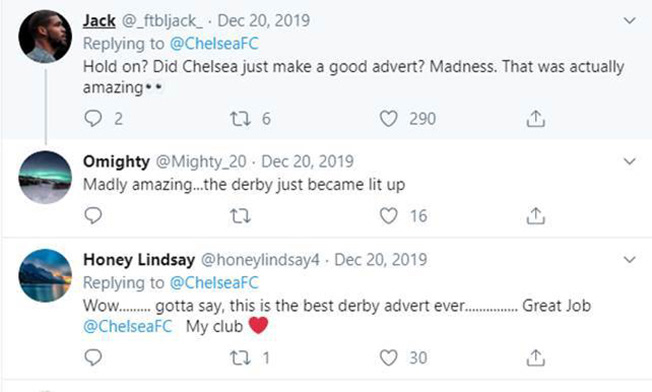The height and width of the screenshot is (392, 652).
Task: Open @ChelseaFC mention in Honey Lindsay's tweet text
Action: pos(128,326)
